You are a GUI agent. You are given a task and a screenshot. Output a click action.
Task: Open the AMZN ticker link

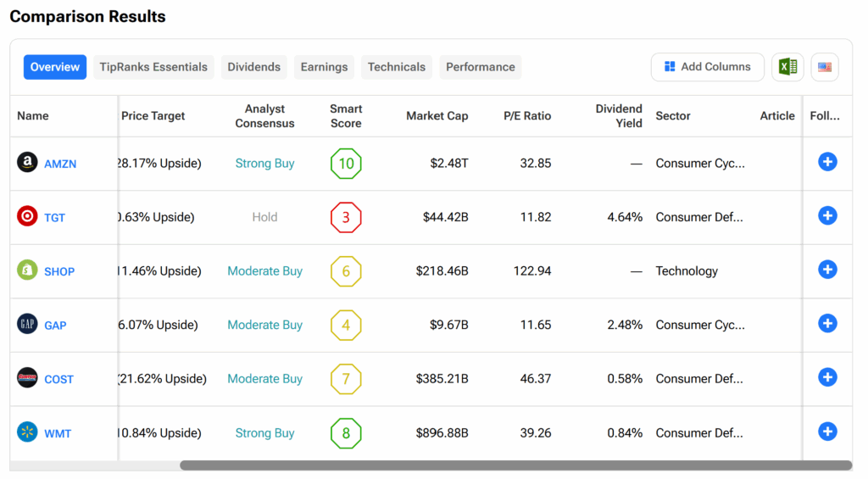(x=60, y=164)
